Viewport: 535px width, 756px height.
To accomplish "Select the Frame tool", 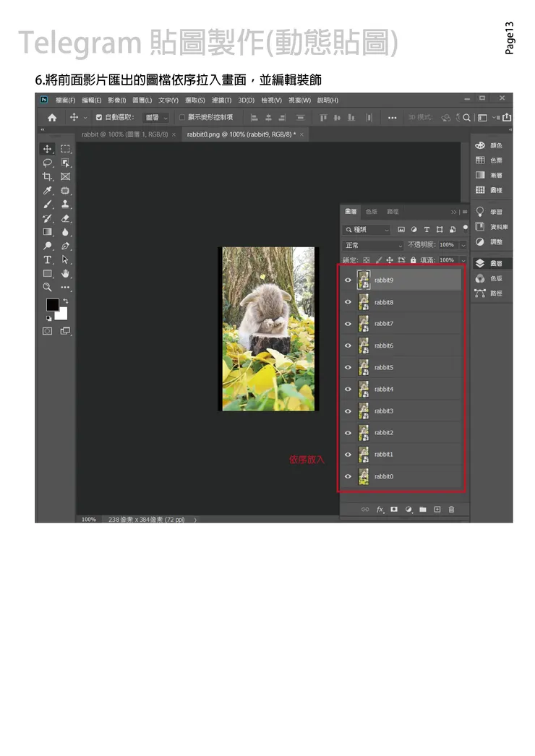I will click(66, 176).
